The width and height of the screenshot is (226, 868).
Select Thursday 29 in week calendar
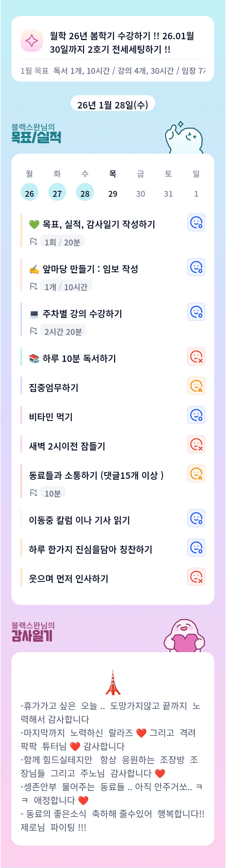[x=113, y=193]
